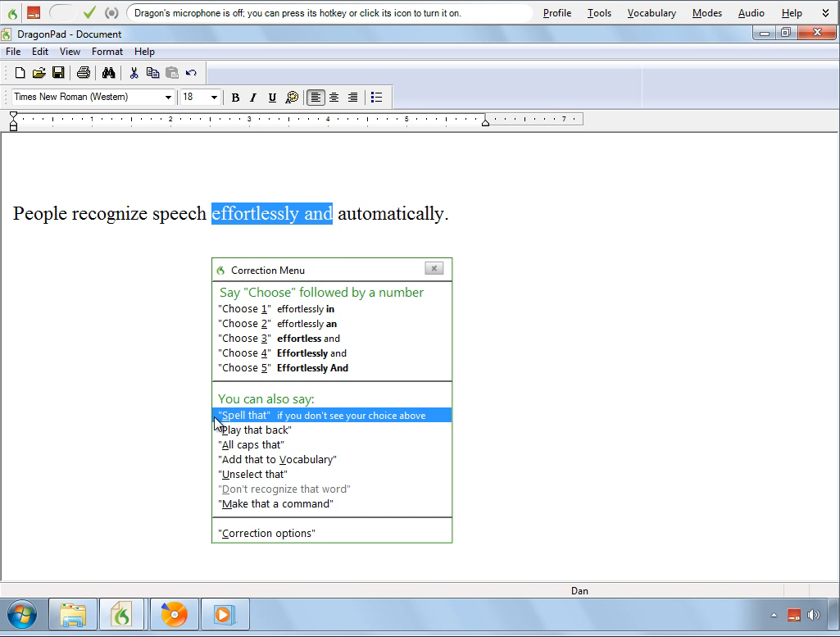Copy the selected text

coord(152,72)
